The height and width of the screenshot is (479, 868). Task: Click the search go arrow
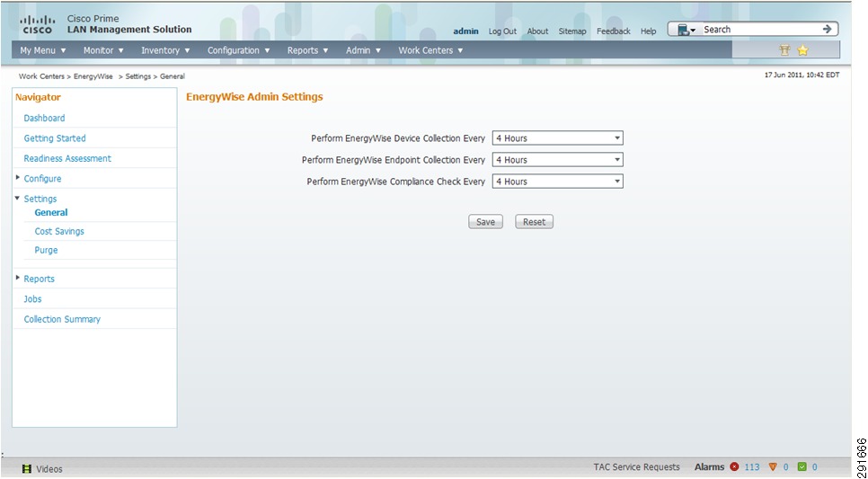[827, 29]
